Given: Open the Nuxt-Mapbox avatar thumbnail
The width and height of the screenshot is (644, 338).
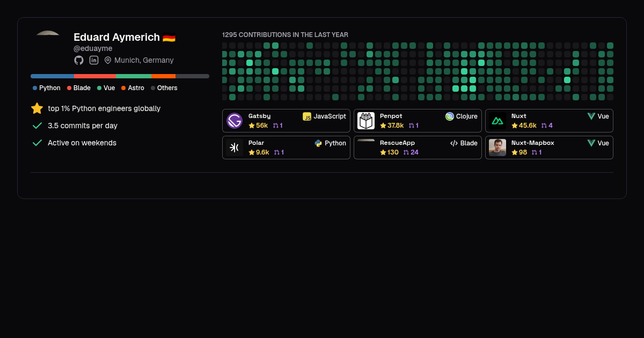Looking at the screenshot, I should coord(497,148).
